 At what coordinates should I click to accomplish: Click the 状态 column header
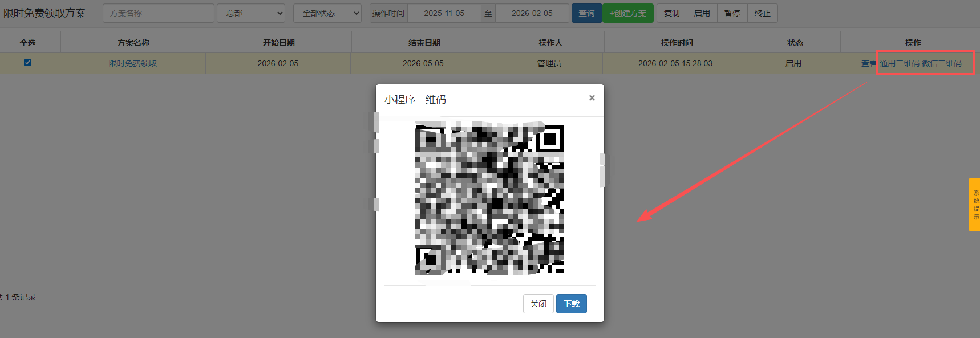coord(795,43)
